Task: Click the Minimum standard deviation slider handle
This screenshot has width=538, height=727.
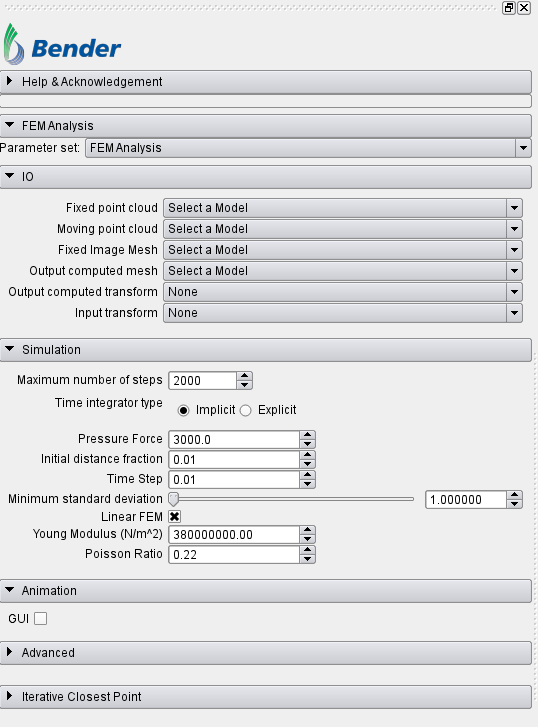Action: (x=173, y=499)
